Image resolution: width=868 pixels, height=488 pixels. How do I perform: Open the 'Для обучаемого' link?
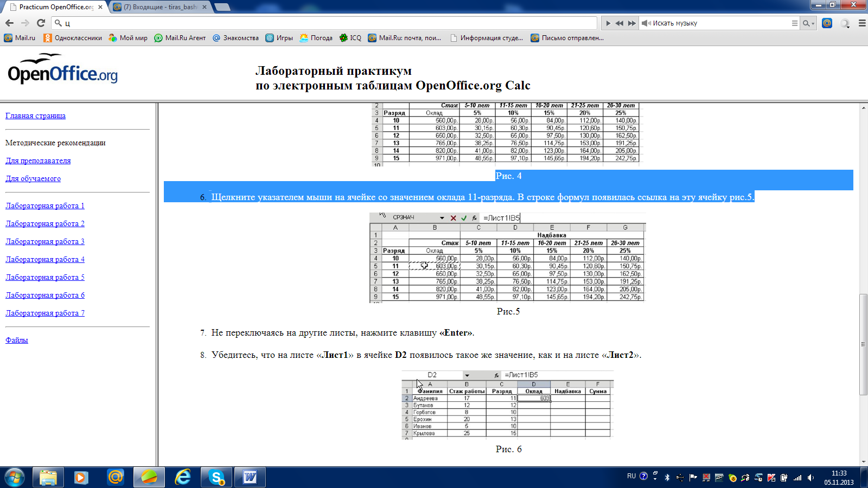click(33, 178)
